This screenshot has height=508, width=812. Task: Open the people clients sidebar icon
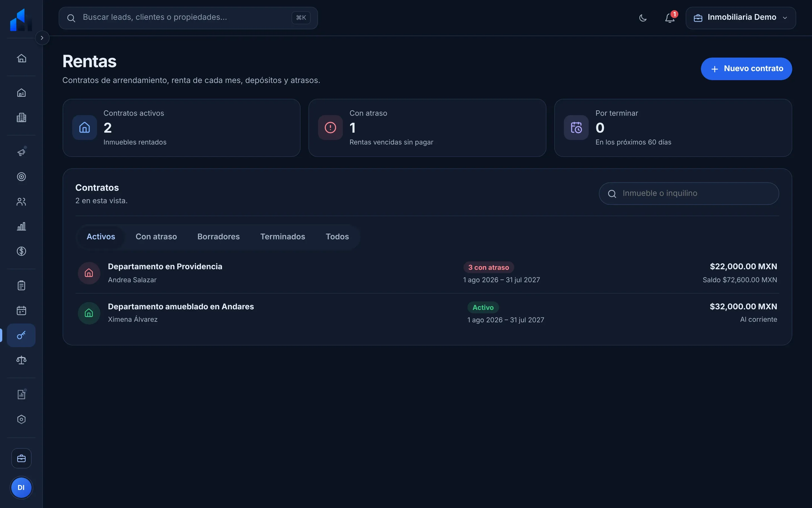click(x=21, y=202)
